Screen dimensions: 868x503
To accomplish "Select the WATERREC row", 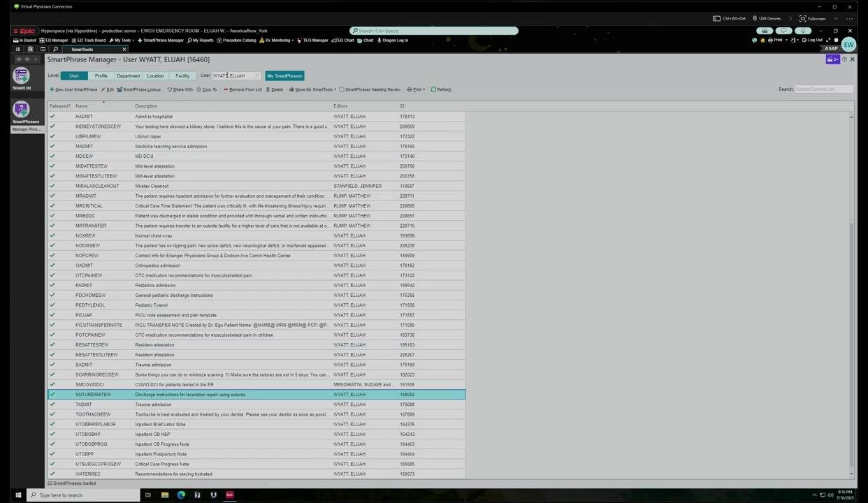I will pyautogui.click(x=256, y=474).
